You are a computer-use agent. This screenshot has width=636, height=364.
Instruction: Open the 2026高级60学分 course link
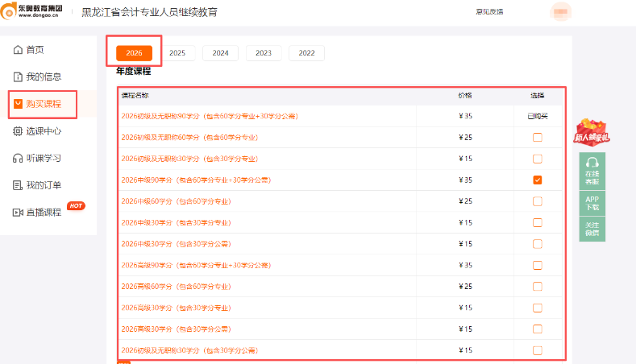pos(176,287)
